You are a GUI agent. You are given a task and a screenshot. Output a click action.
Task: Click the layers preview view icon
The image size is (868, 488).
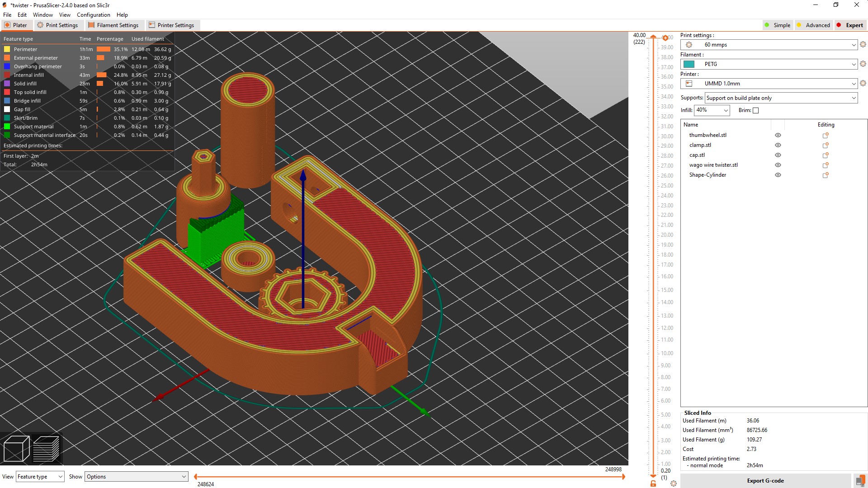[x=46, y=449]
